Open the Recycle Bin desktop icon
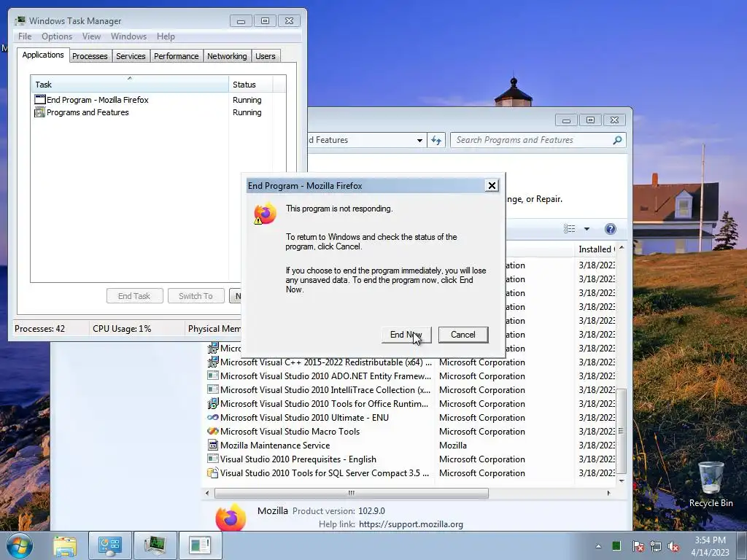747x560 pixels. [711, 484]
